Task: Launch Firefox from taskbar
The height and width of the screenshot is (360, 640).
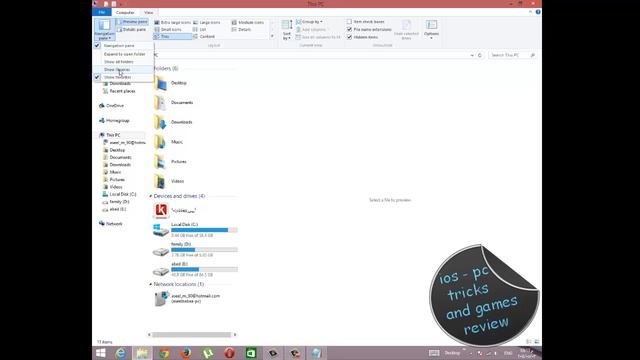Action: point(186,353)
